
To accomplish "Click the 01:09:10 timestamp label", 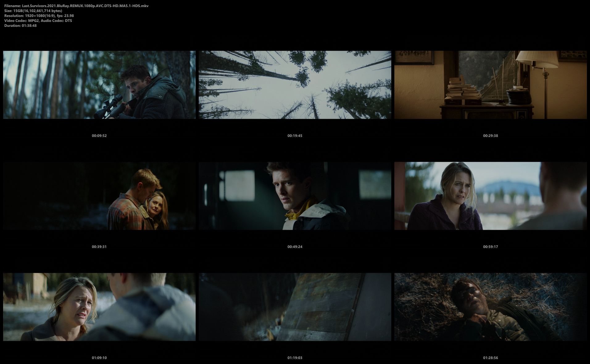I will (99, 358).
